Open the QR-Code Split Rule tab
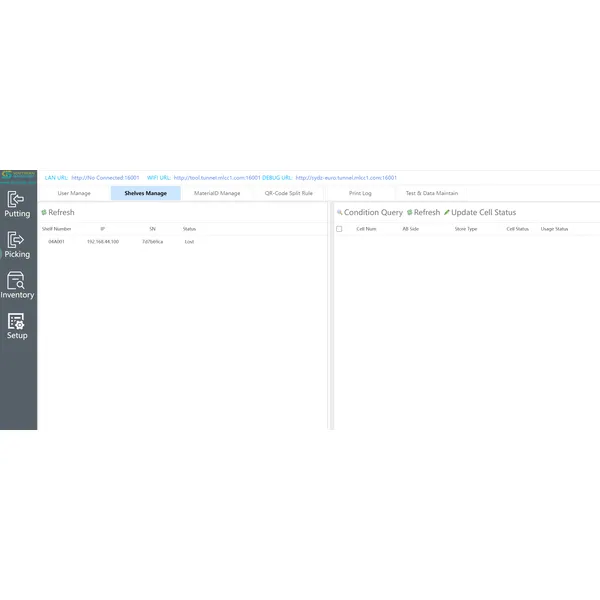Viewport: 600px width, 600px height. coord(288,193)
